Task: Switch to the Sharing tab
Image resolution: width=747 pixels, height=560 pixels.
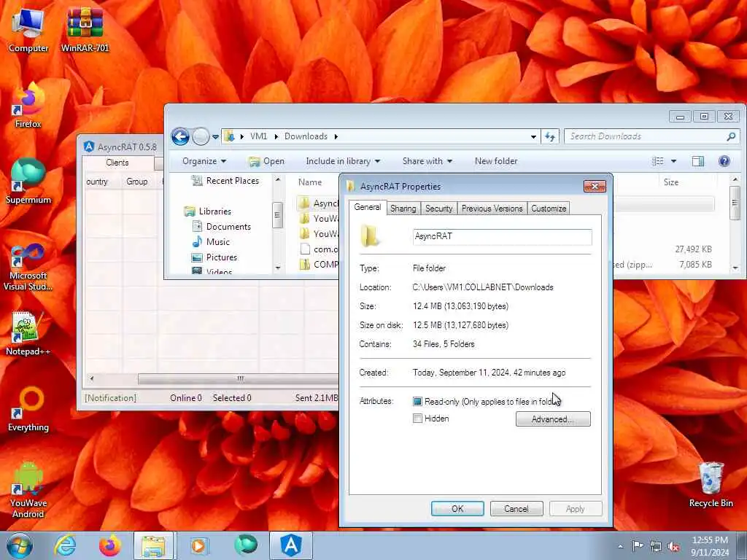Action: tap(403, 209)
